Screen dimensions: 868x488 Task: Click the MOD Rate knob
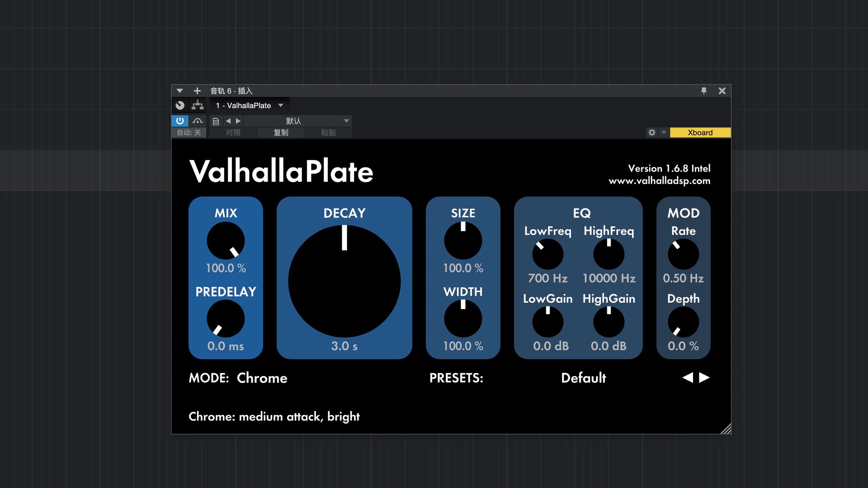point(684,254)
